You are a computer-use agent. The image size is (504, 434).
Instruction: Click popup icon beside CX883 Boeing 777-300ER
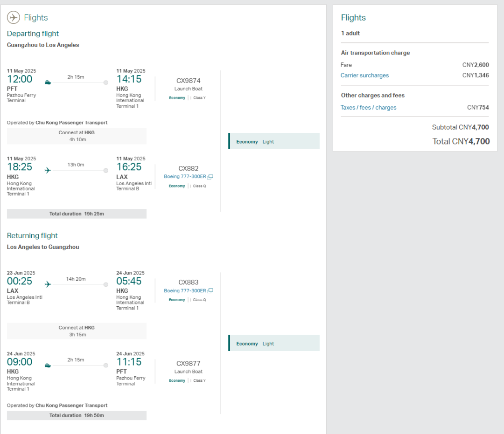point(210,291)
